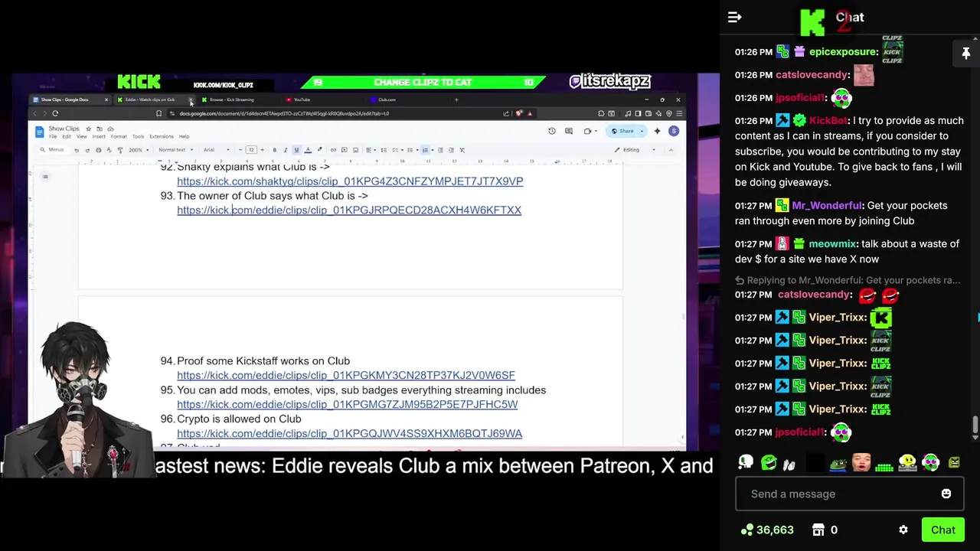Open the 200% zoom dropdown

(x=138, y=150)
